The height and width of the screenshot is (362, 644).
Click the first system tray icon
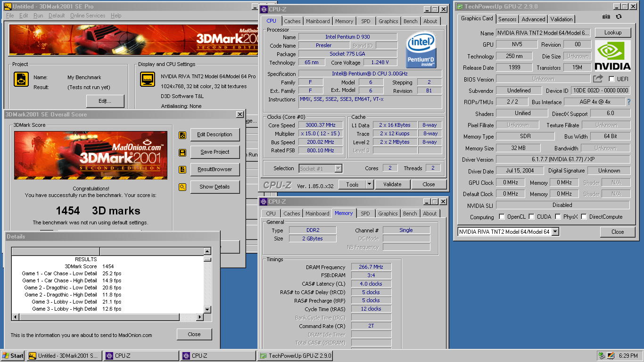coord(602,356)
